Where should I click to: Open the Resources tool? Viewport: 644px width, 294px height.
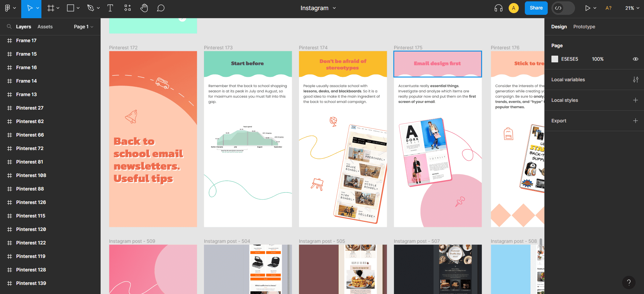(128, 8)
